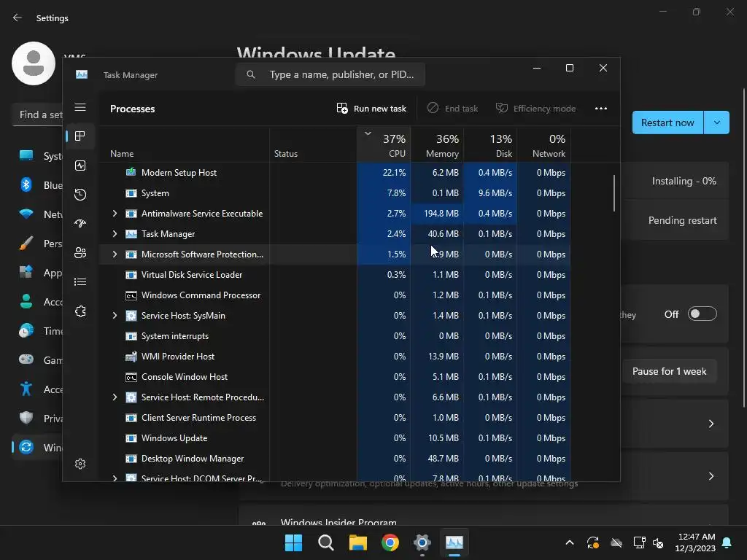
Task: Open Performance page icon in sidebar
Action: (80, 166)
